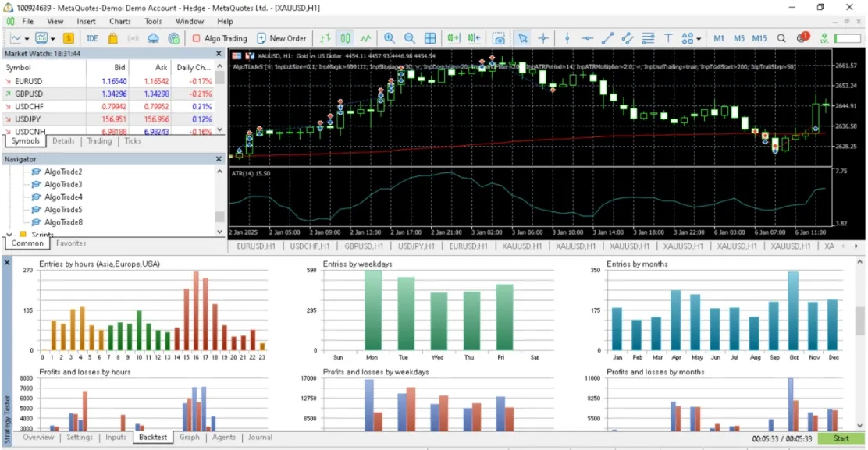
Task: Close the Navigator panel
Action: point(219,158)
